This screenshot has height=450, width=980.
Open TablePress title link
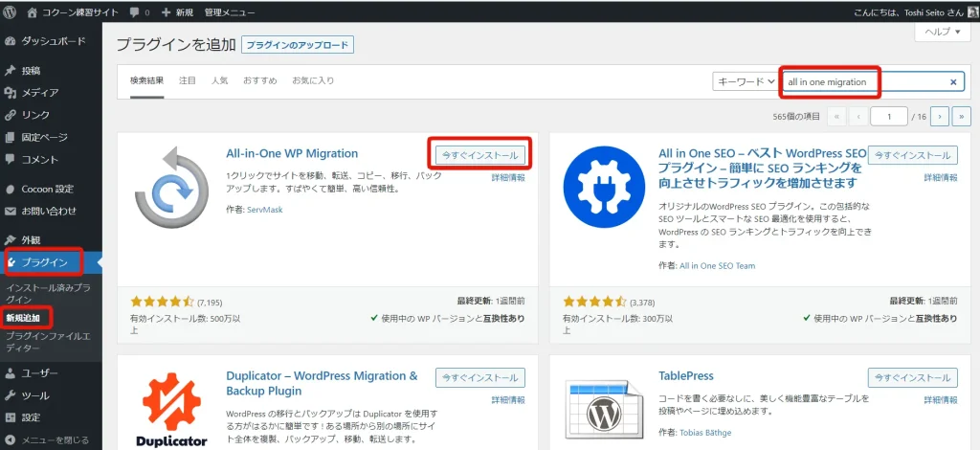pos(685,376)
